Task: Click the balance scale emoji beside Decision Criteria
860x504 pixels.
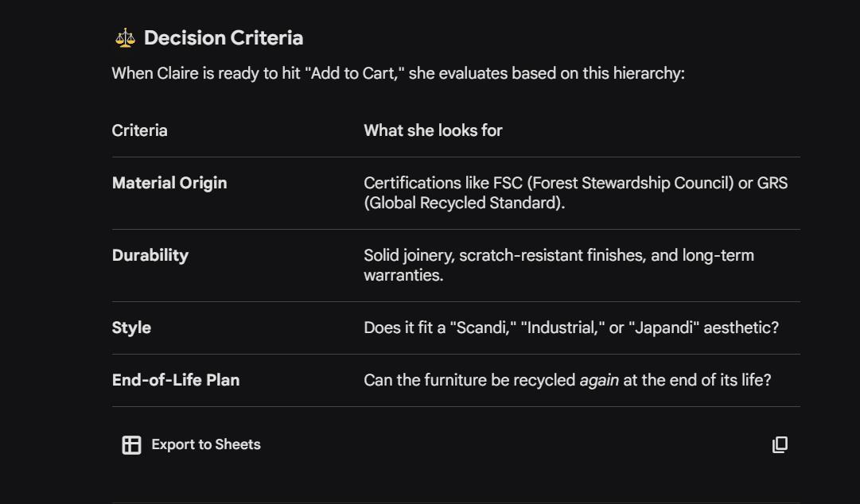Action: coord(123,37)
